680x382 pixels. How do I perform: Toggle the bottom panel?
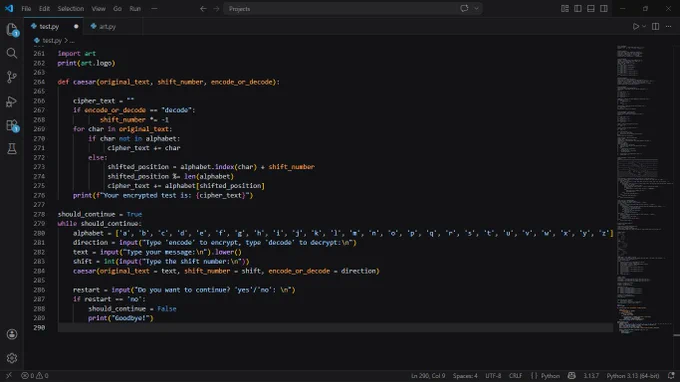pyautogui.click(x=591, y=9)
